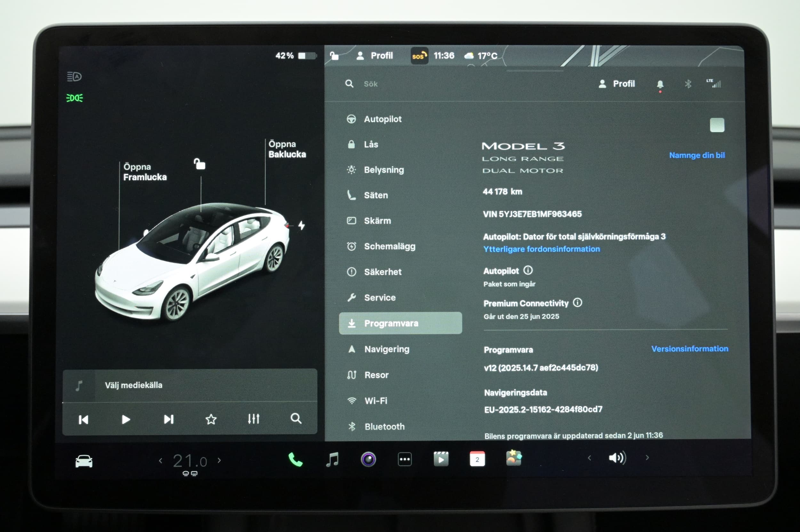Increase volume with the right chevron

click(647, 457)
